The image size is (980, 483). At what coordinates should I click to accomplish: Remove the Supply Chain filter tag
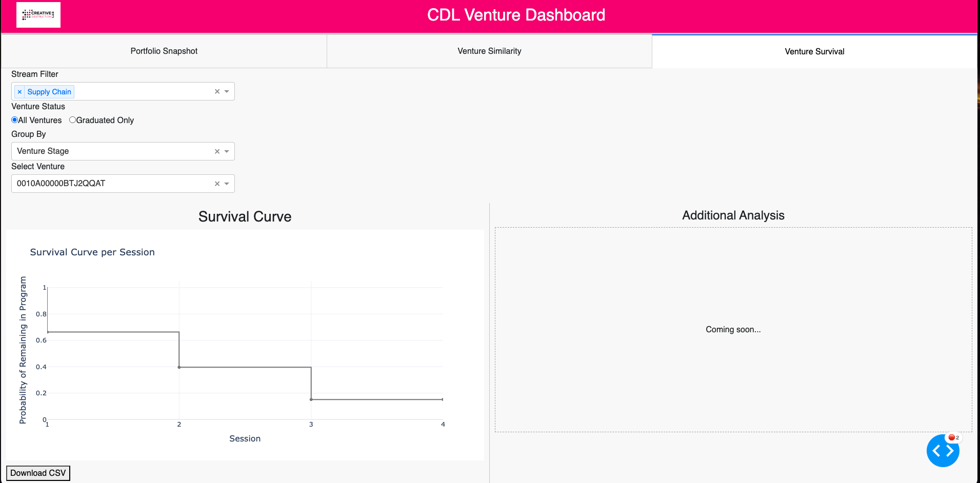click(19, 92)
